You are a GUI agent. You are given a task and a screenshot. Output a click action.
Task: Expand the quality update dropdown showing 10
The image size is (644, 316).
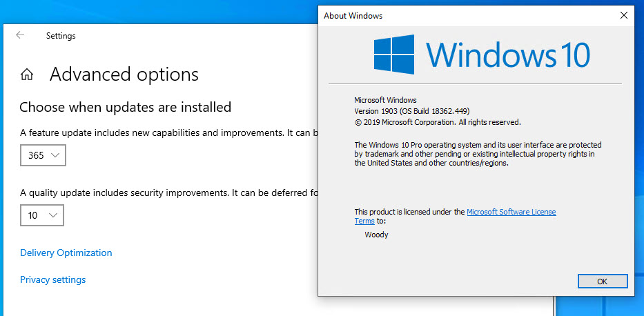click(42, 216)
